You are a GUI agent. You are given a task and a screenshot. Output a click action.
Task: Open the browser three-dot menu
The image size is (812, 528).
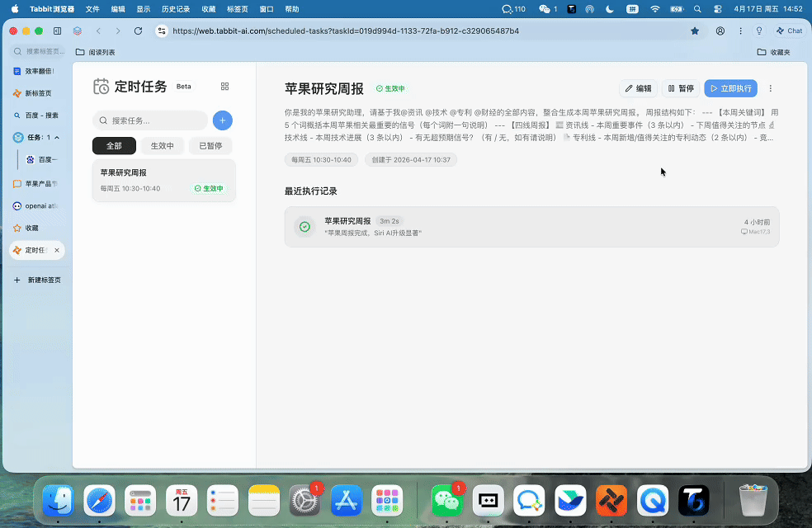(740, 31)
